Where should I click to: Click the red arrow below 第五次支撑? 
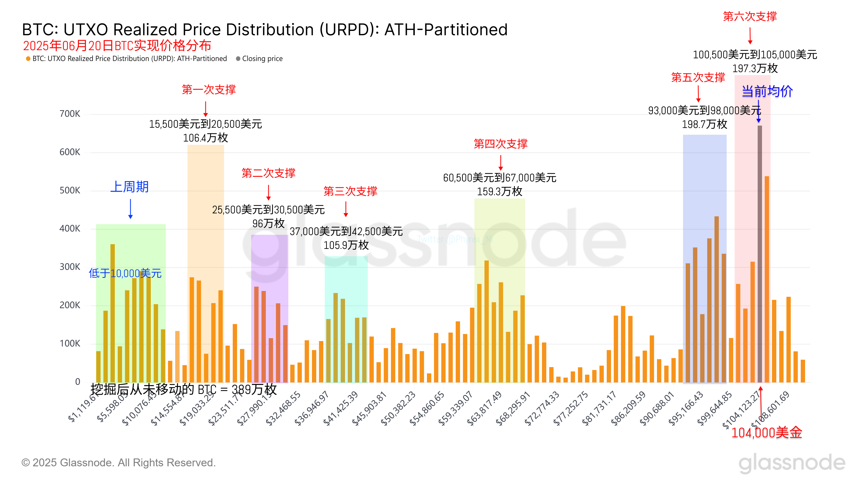[698, 94]
